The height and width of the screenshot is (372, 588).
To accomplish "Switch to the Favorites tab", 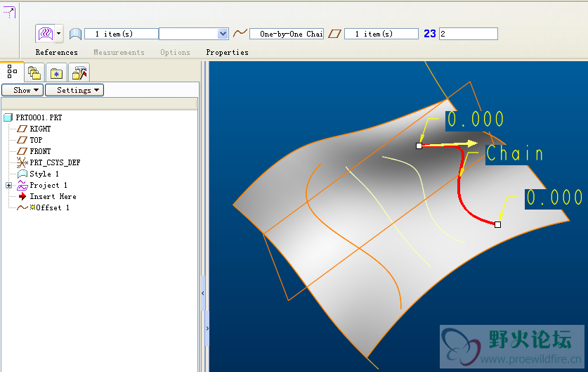I will [x=56, y=72].
